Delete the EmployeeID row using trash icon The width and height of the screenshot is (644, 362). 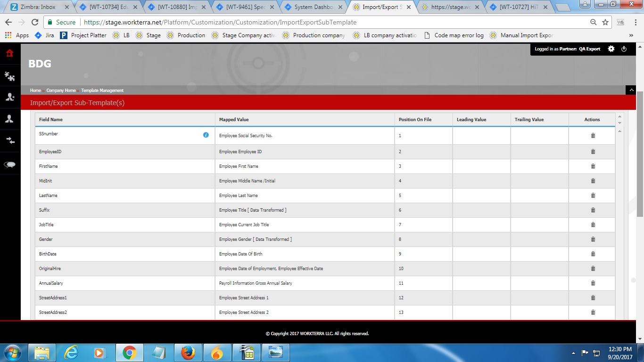tap(593, 152)
